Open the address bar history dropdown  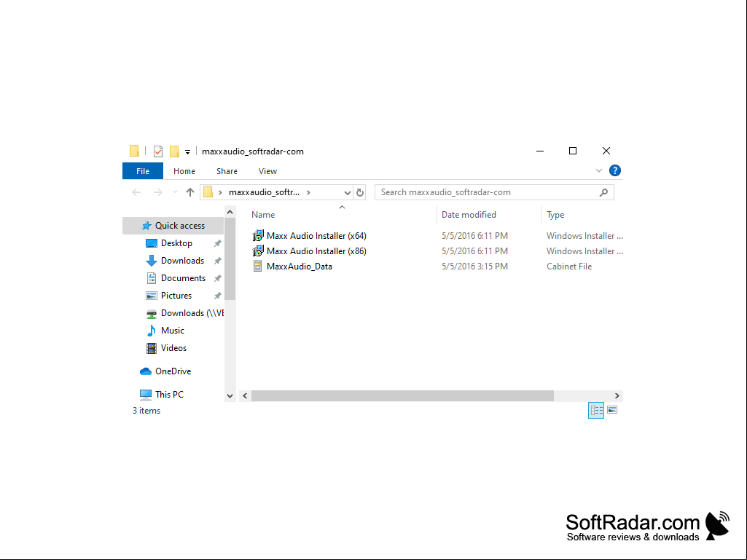[348, 192]
